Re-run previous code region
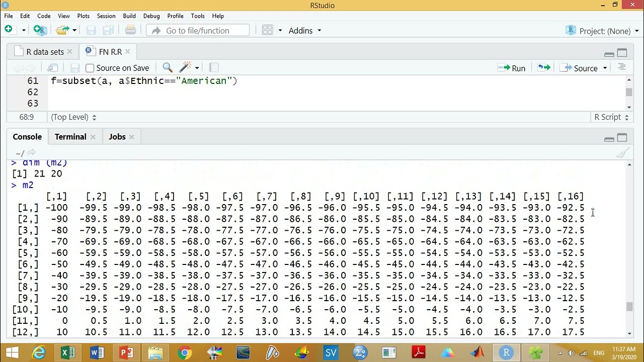This screenshot has height=362, width=644. coord(544,67)
